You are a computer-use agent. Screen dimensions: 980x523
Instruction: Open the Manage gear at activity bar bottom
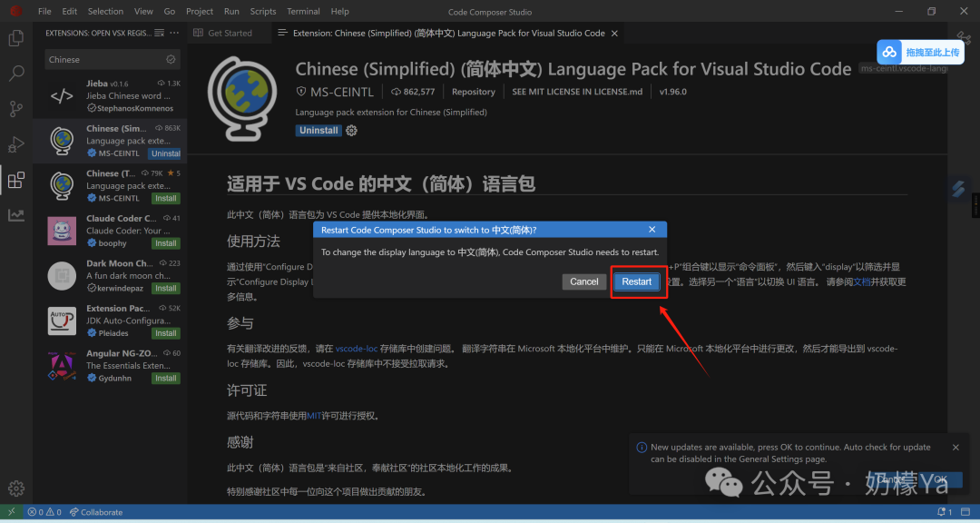(16, 488)
